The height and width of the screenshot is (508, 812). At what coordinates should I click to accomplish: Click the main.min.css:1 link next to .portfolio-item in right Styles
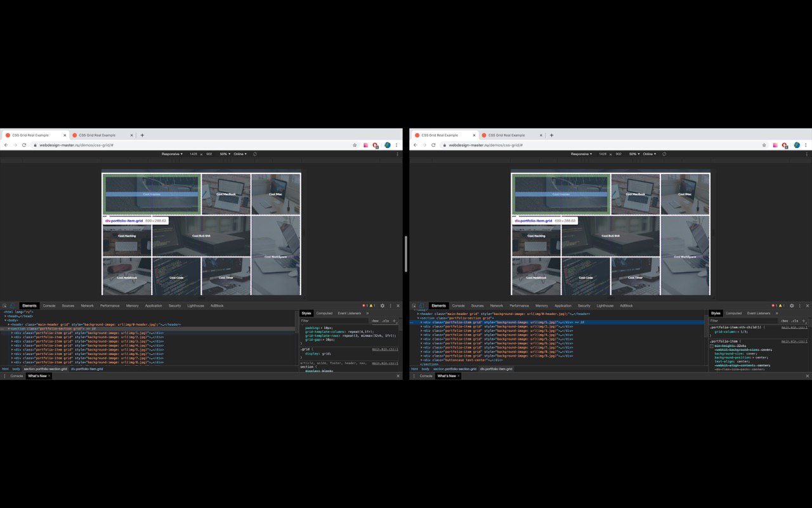pyautogui.click(x=794, y=342)
